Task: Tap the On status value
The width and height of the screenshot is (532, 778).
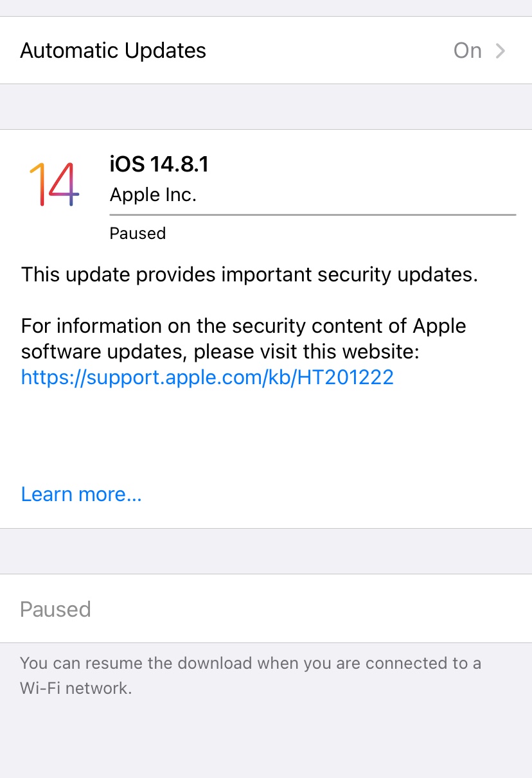Action: (467, 51)
